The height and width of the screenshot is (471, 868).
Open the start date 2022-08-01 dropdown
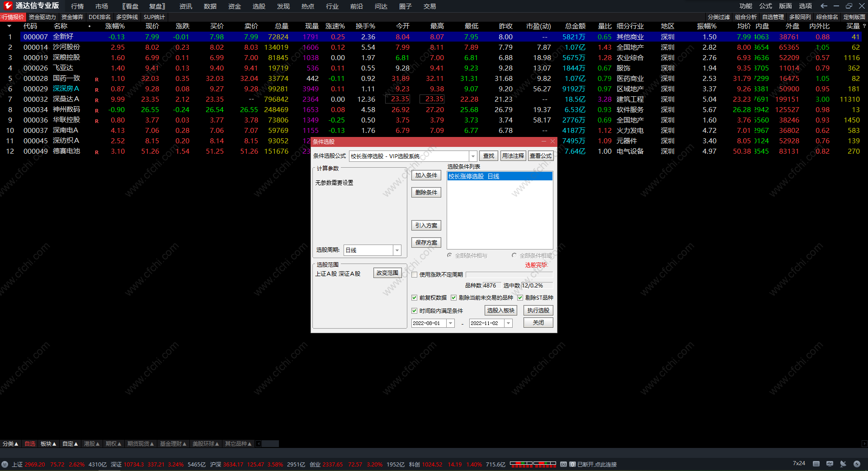coord(450,323)
